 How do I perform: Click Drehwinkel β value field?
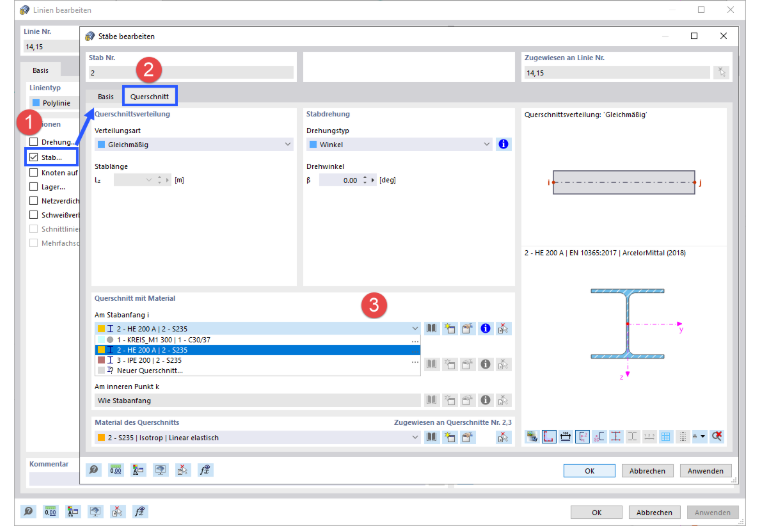[339, 180]
